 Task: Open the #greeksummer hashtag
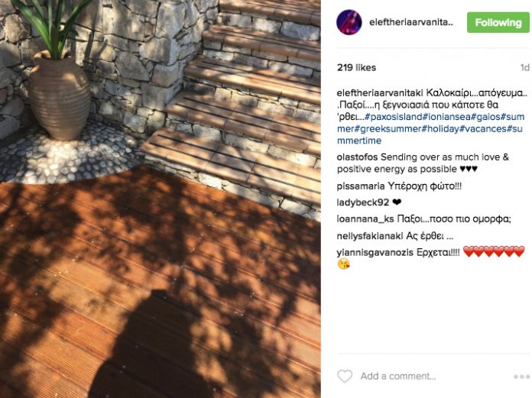click(x=389, y=129)
